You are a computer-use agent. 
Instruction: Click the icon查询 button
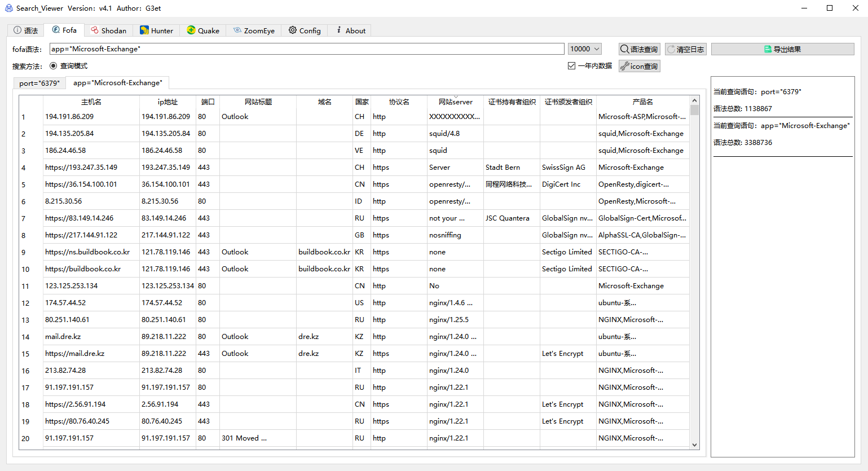(640, 66)
